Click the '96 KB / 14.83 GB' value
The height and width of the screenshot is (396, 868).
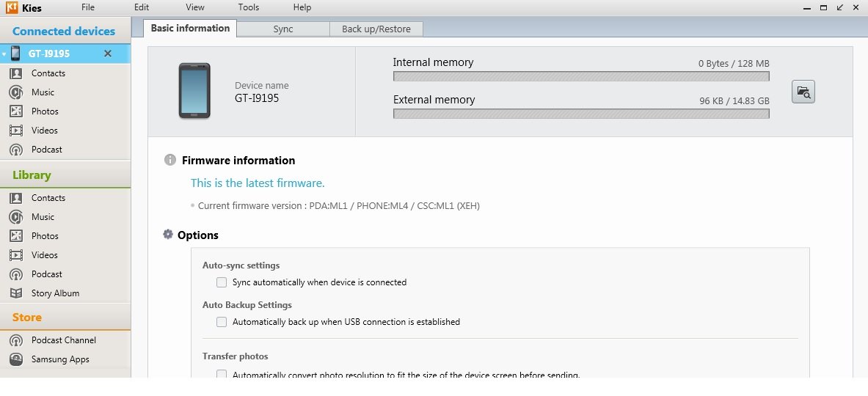click(x=734, y=100)
